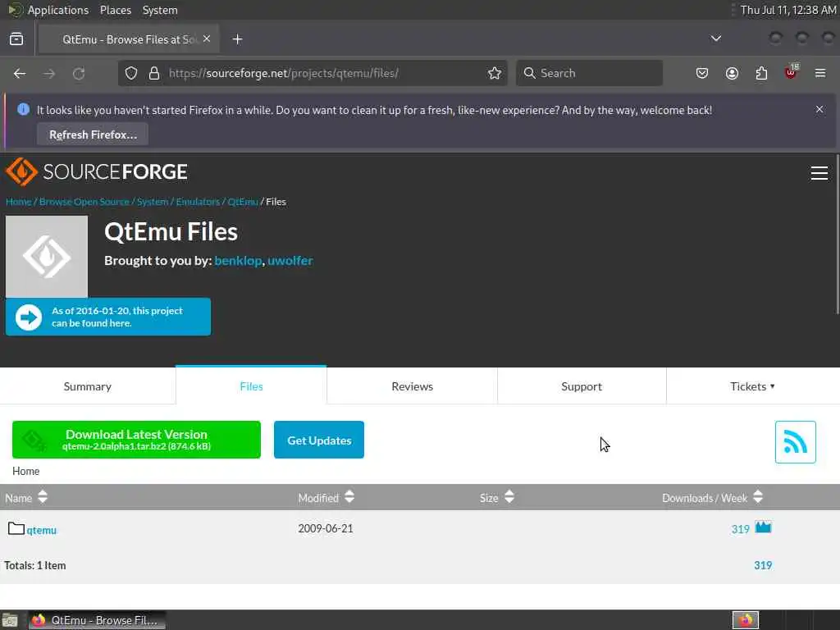Click the 319 downloads link for qtemu
Image resolution: width=840 pixels, height=630 pixels.
pos(740,529)
